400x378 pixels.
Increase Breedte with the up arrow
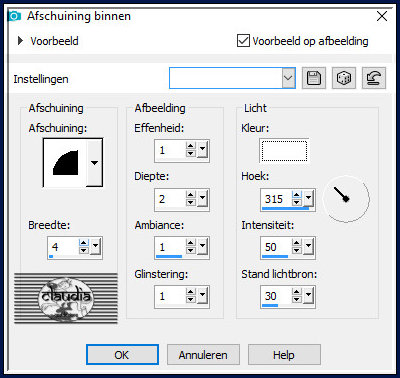(x=84, y=243)
